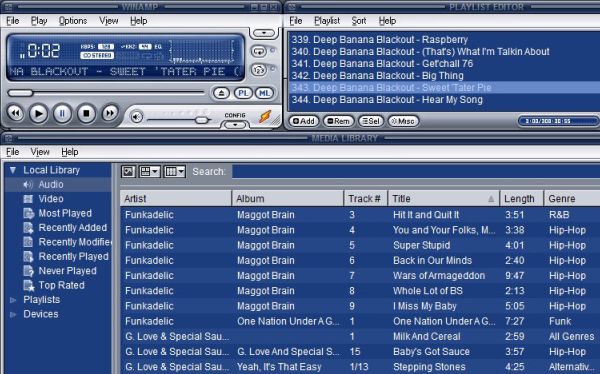Viewport: 600px width, 374px height.
Task: Open the drawer arrow above the display
Action: click(264, 33)
